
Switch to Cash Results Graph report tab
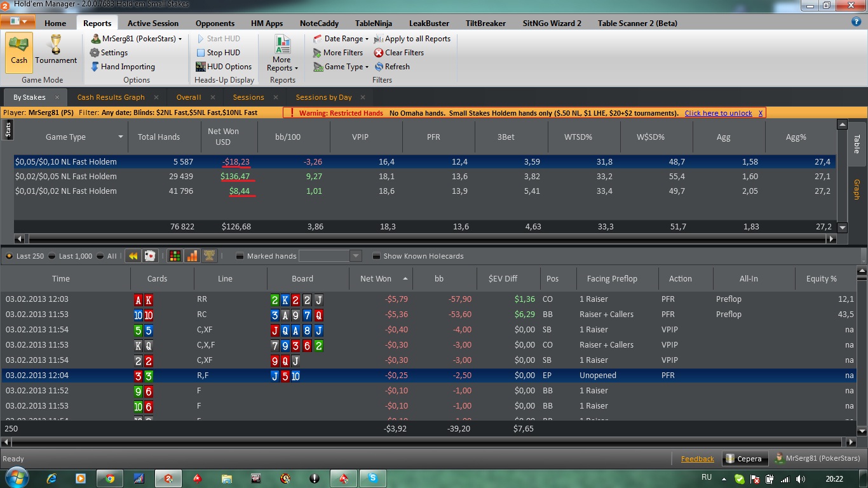(x=111, y=97)
